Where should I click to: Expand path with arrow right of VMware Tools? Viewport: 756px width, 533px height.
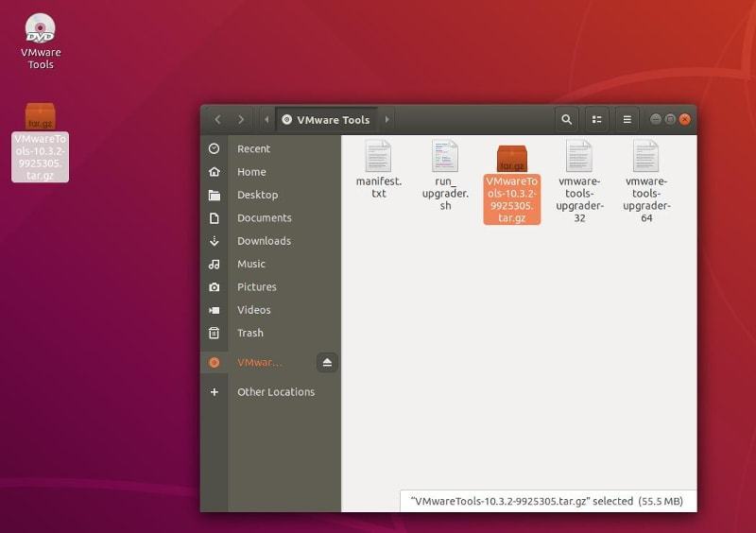387,120
